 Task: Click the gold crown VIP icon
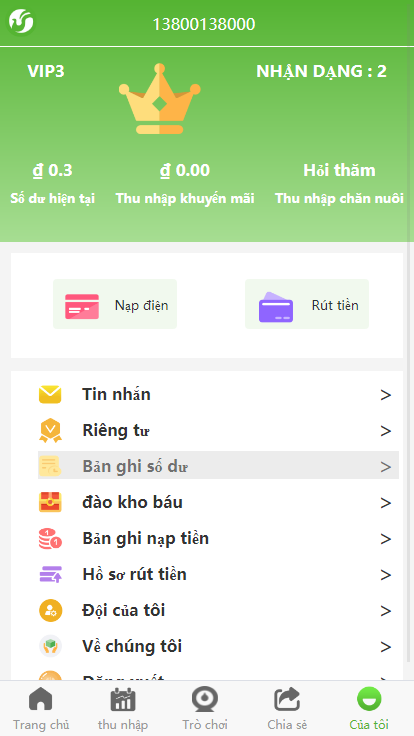pyautogui.click(x=160, y=99)
